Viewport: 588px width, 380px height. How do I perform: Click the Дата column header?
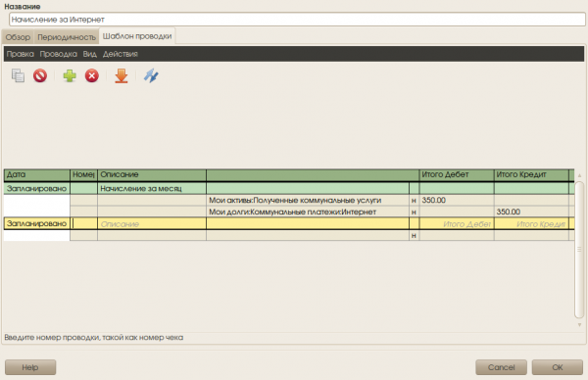point(37,174)
